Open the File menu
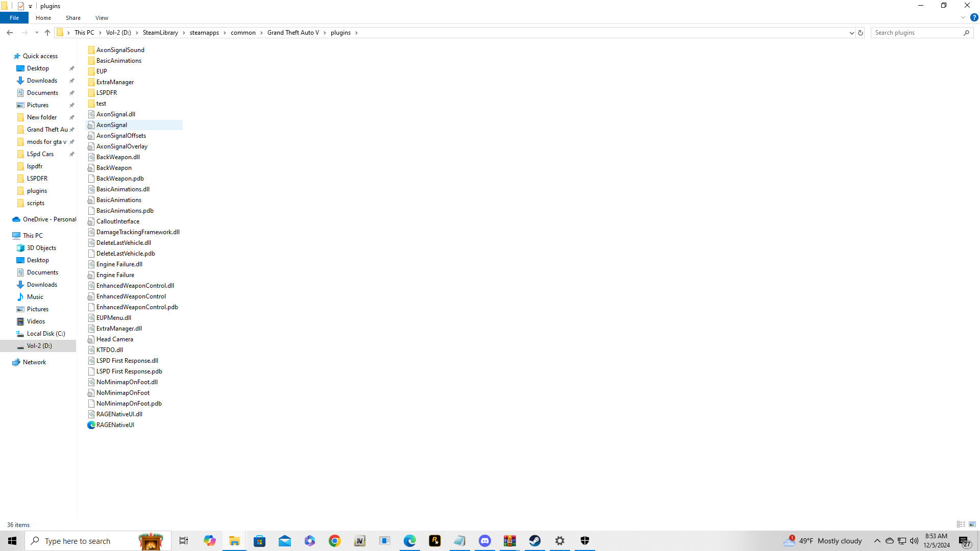This screenshot has height=551, width=980. pos(14,18)
